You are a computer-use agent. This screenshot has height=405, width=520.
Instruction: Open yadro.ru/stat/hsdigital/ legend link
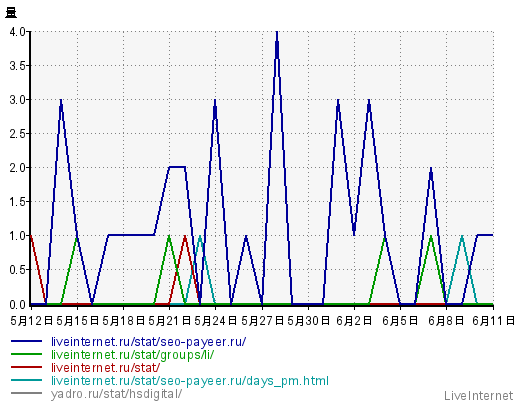coord(116,394)
